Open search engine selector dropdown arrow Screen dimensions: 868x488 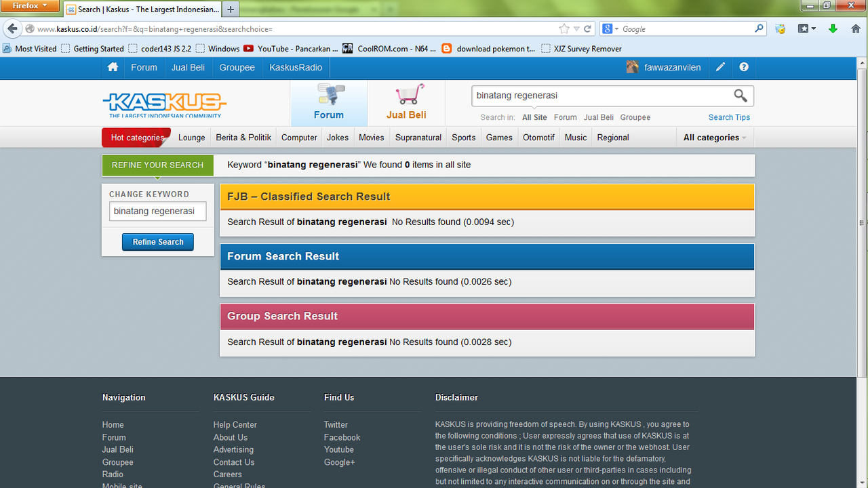pos(616,29)
